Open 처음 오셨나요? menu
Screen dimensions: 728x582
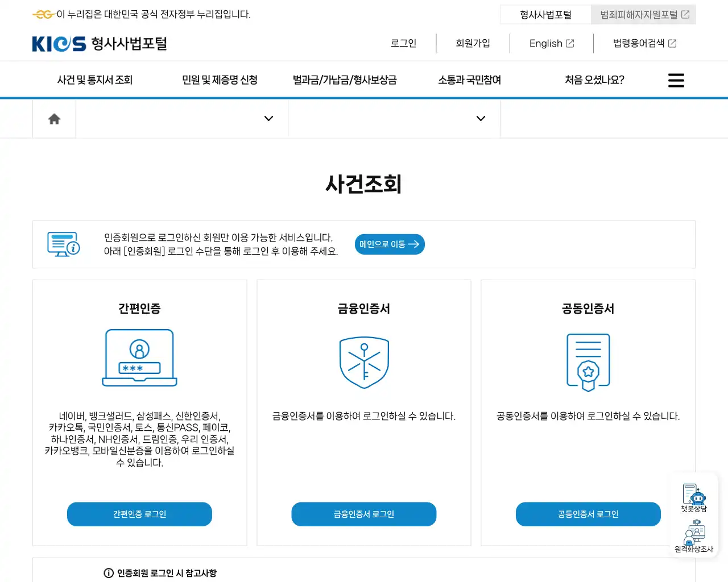[x=594, y=80]
